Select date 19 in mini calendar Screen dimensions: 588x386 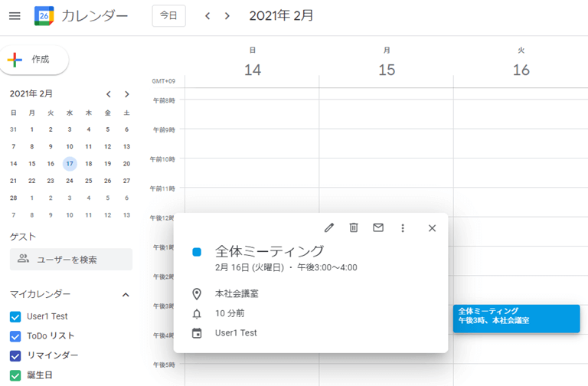click(x=108, y=164)
